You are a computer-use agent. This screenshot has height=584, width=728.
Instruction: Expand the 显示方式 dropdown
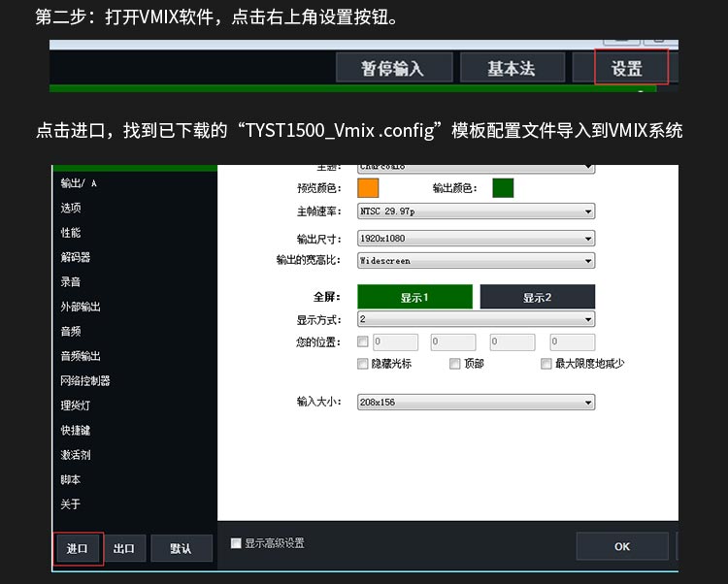coord(476,319)
